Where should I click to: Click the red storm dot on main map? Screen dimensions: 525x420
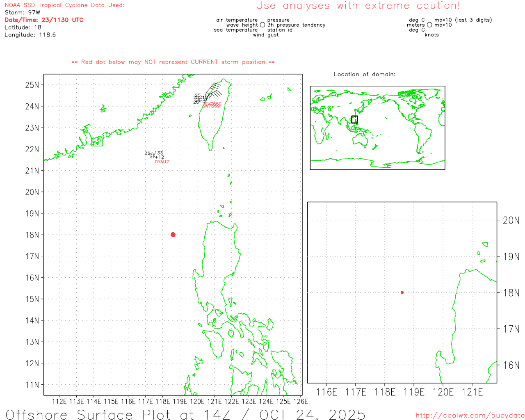[x=173, y=235]
